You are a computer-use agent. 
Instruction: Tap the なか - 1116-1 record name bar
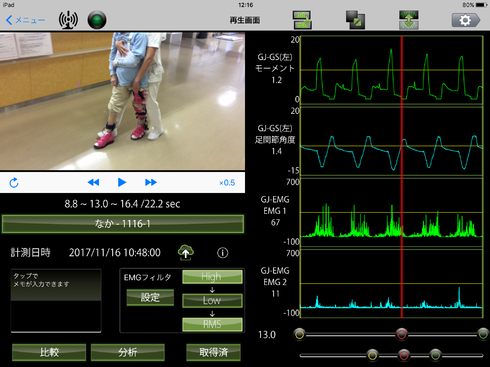click(123, 224)
